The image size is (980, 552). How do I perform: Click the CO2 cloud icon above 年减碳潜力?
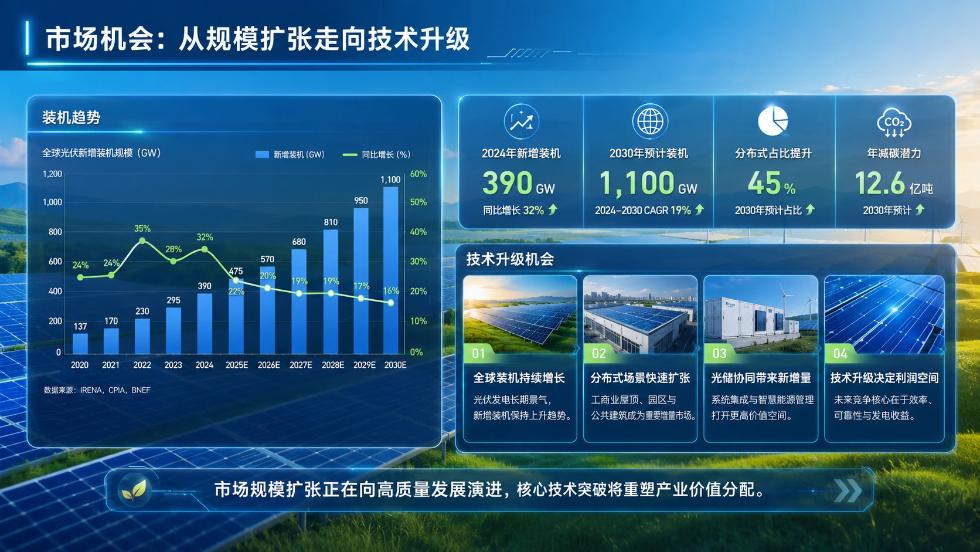click(x=894, y=123)
